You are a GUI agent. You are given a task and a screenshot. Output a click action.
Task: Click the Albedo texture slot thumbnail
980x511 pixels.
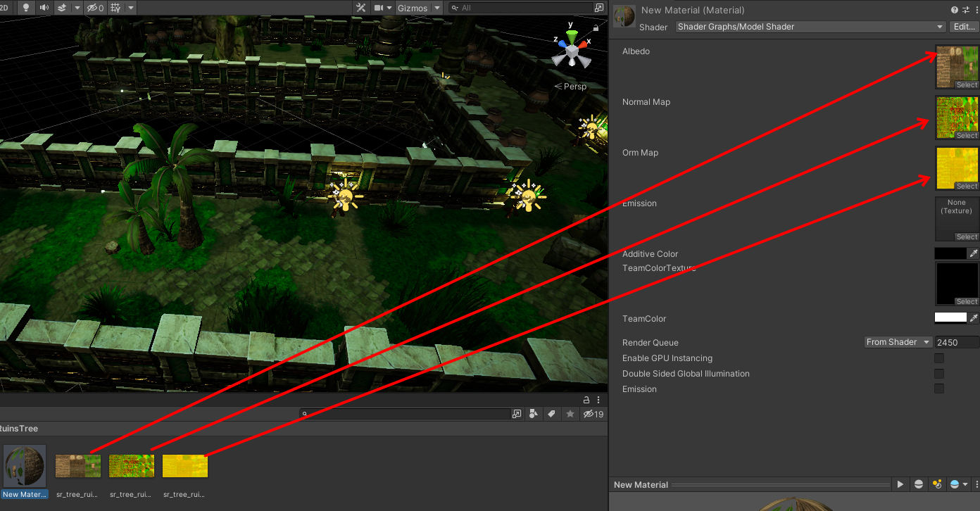coord(957,67)
